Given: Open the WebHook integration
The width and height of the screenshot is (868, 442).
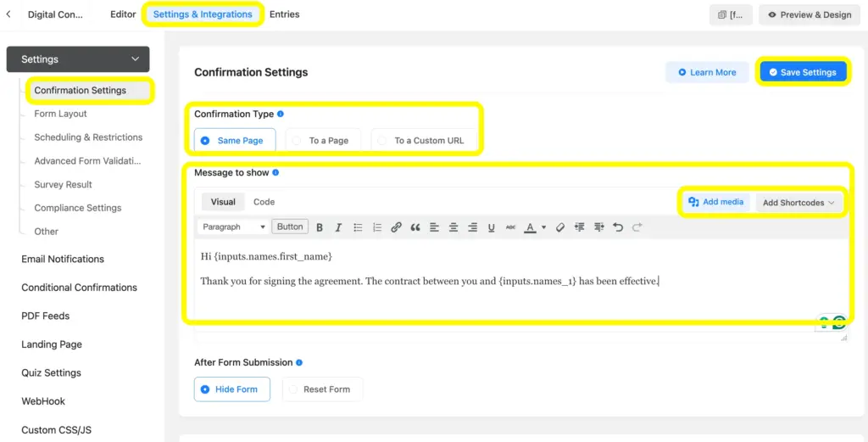Looking at the screenshot, I should coord(43,401).
